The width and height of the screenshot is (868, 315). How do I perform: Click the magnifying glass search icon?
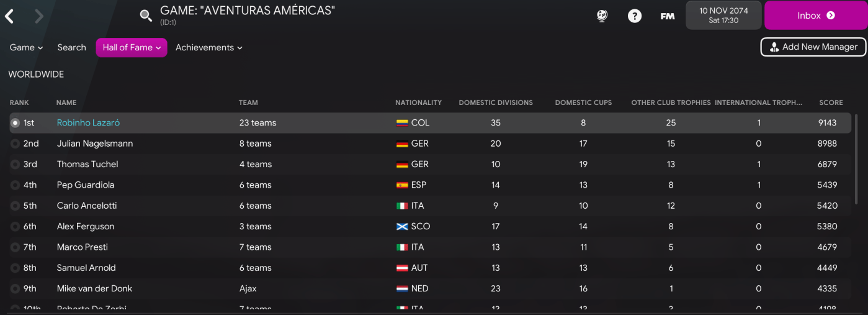pos(146,16)
